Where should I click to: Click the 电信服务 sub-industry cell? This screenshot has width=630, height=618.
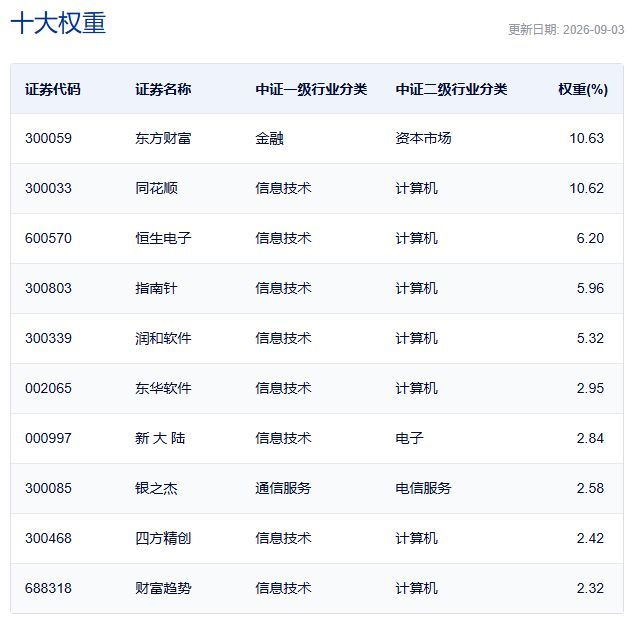tap(423, 488)
